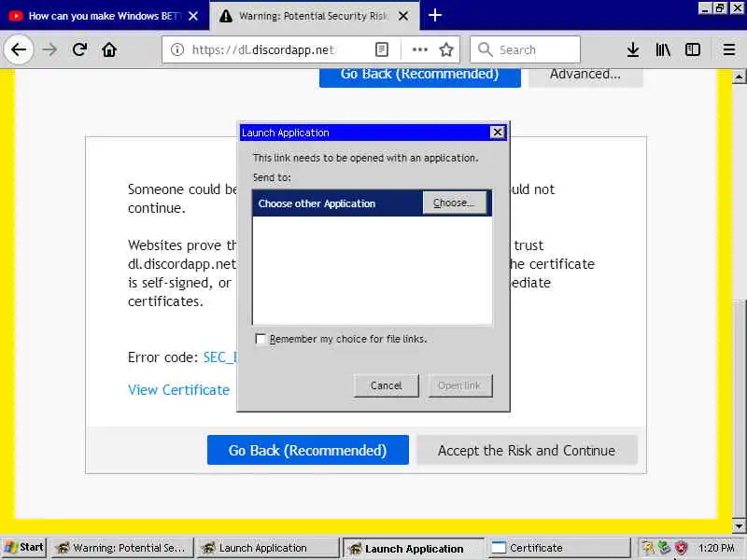Click the SEC_ error code link
The height and width of the screenshot is (560, 747).
(x=220, y=357)
